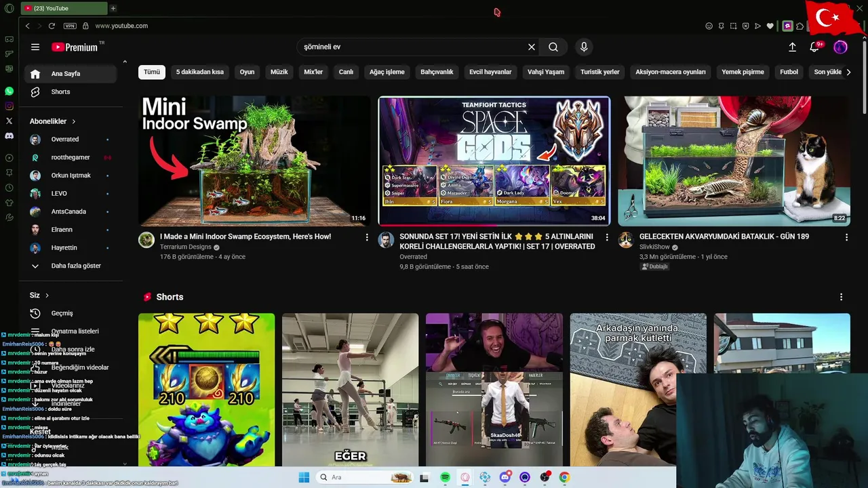Open the history clock icon in Opera sidebar
This screenshot has height=488, width=868.
coord(9,188)
